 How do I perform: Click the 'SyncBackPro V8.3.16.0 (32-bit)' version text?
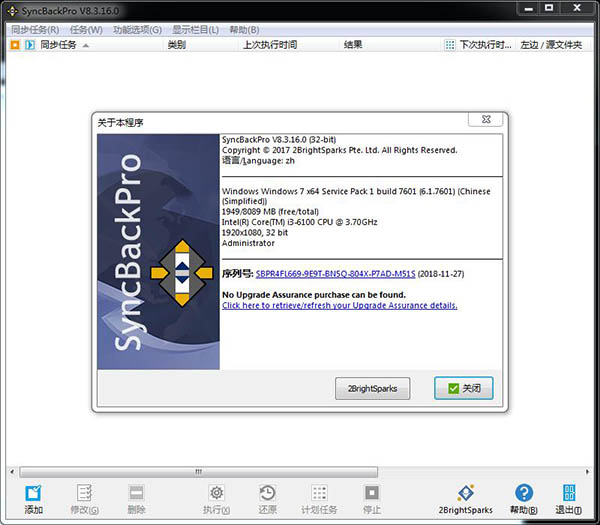[x=279, y=140]
